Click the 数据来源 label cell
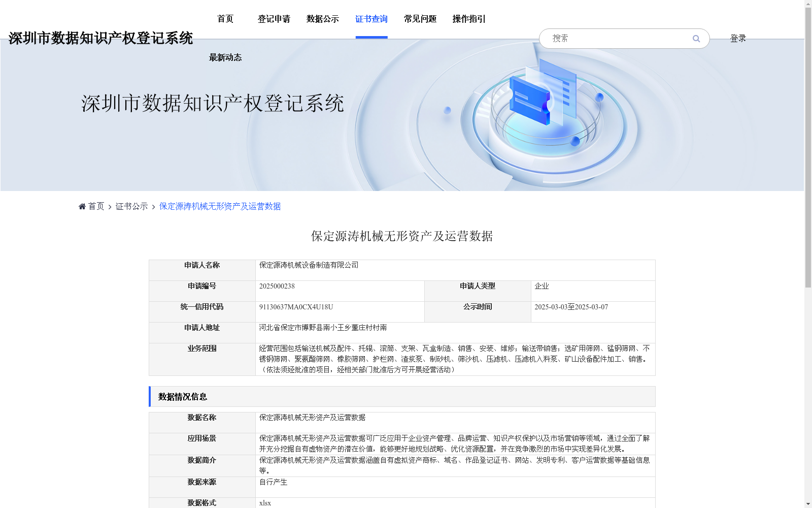 (x=202, y=487)
